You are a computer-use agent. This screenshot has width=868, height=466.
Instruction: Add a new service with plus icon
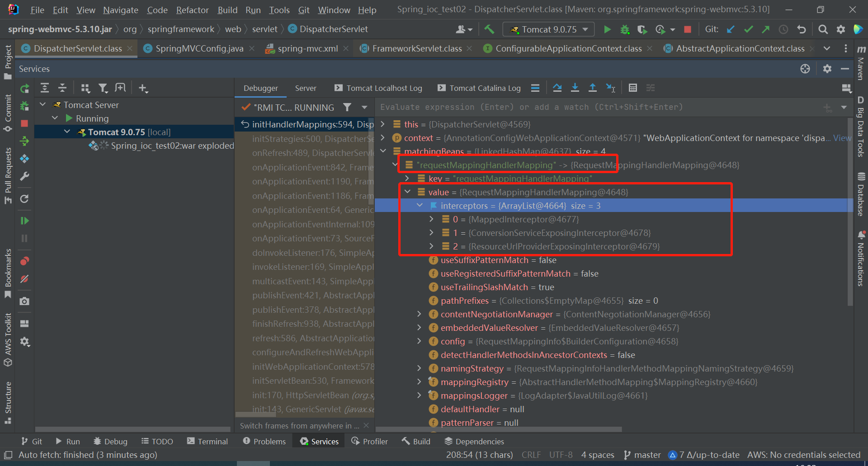[143, 88]
